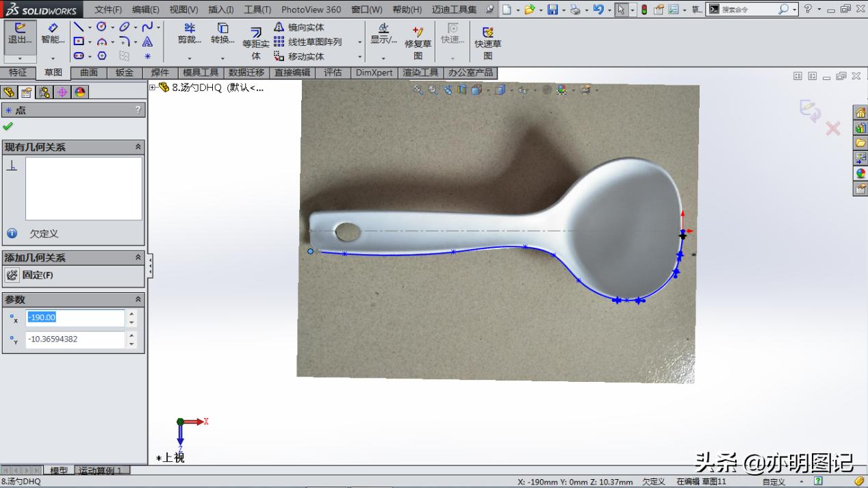Open the Trim Entities tool
The width and height of the screenshot is (868, 488).
coord(190,34)
